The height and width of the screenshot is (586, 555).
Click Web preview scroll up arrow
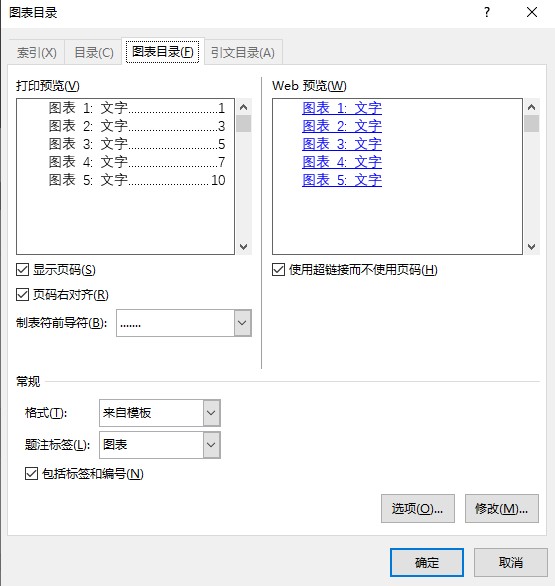pyautogui.click(x=531, y=108)
